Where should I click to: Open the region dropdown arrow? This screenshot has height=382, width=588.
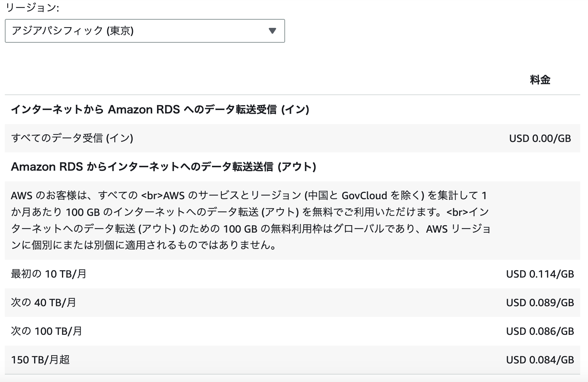tap(272, 31)
